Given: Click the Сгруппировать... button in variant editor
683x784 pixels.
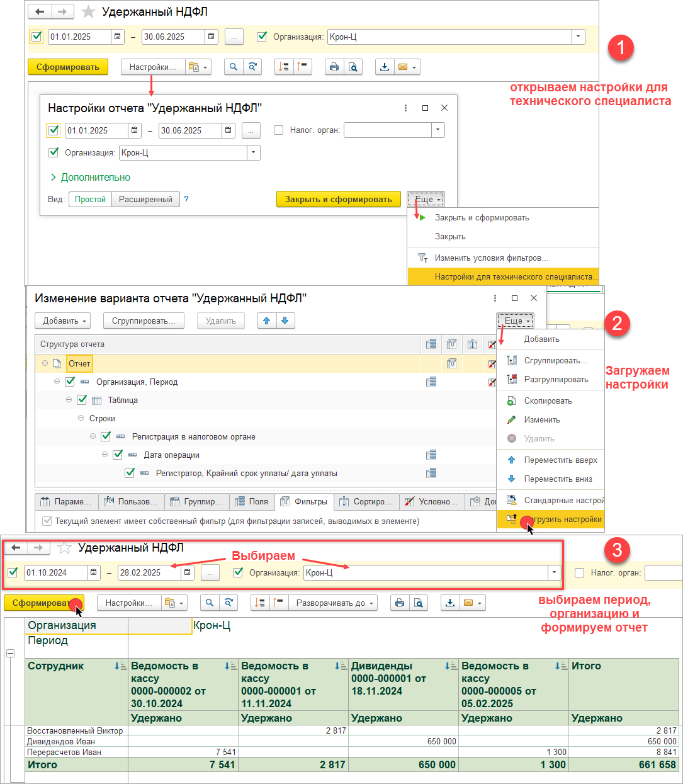Looking at the screenshot, I should click(144, 321).
